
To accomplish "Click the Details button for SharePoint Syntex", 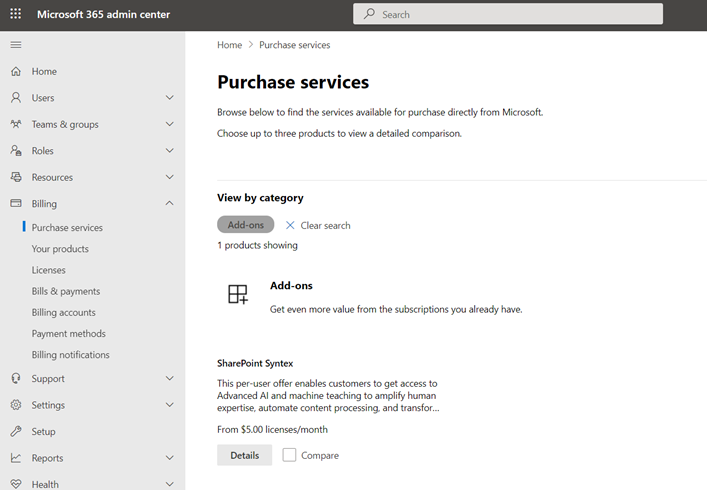I will point(244,455).
